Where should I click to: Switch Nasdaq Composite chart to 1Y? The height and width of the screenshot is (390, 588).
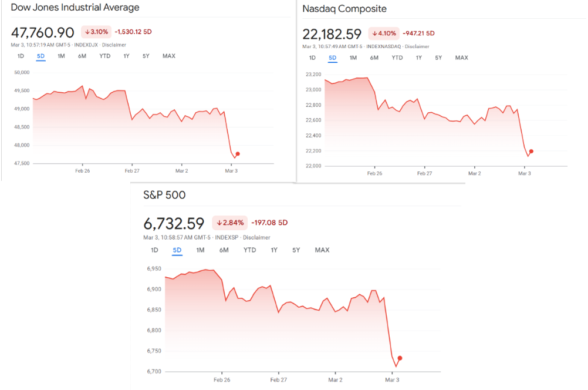click(x=419, y=58)
